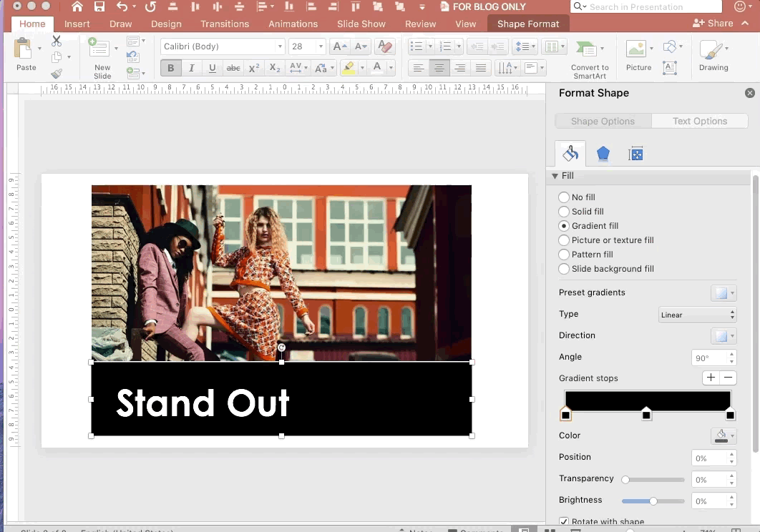Click the Angle value field
The height and width of the screenshot is (532, 760).
point(709,358)
